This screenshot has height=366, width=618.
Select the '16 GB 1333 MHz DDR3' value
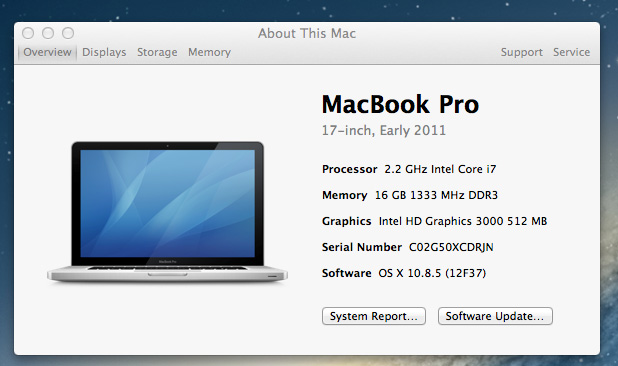436,195
